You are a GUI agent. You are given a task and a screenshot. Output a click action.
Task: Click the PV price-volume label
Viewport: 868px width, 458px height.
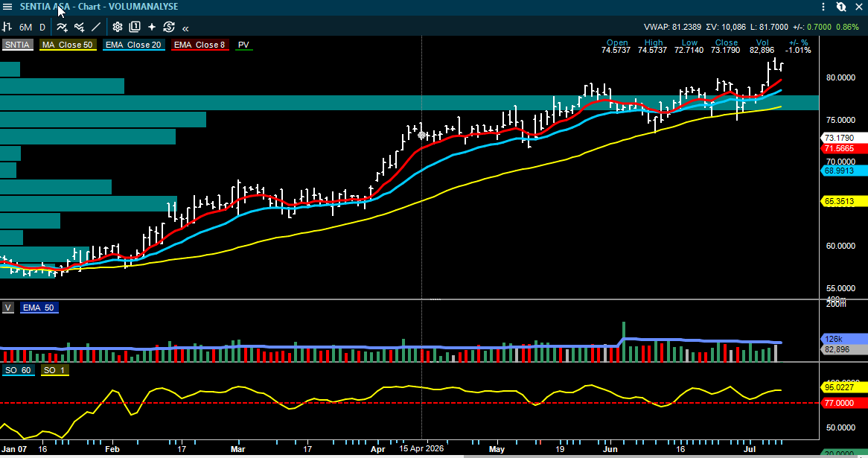click(243, 45)
